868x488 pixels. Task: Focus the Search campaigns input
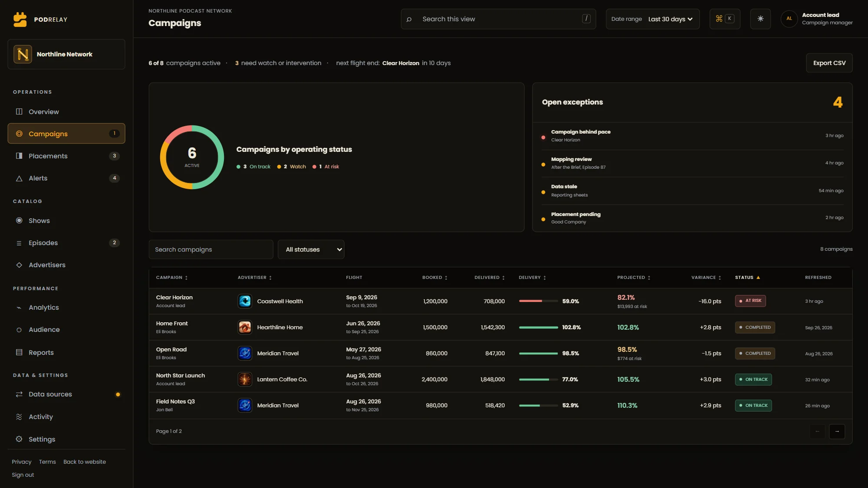(x=211, y=249)
